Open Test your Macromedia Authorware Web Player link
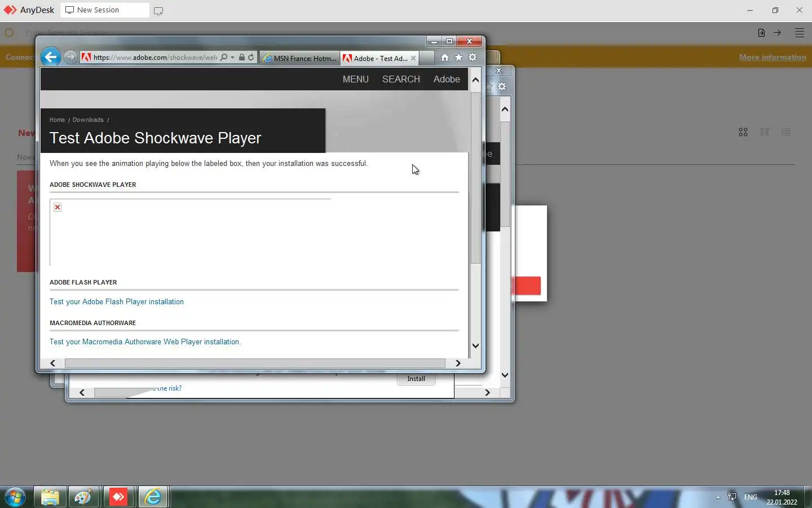 [x=145, y=342]
